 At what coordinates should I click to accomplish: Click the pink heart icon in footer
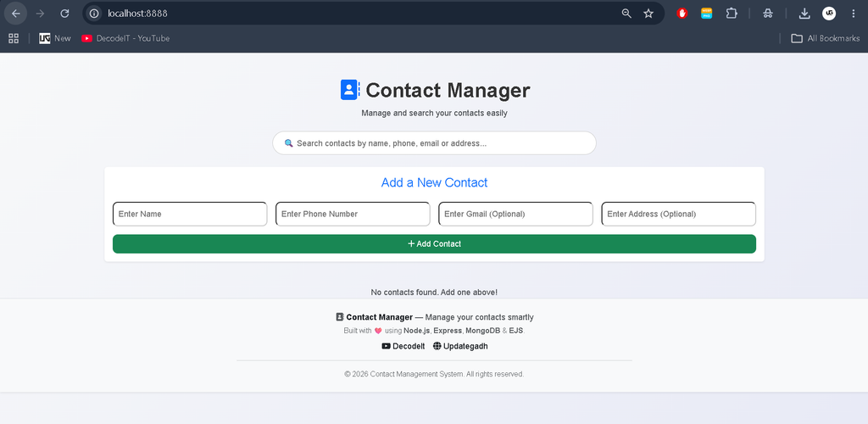(378, 331)
